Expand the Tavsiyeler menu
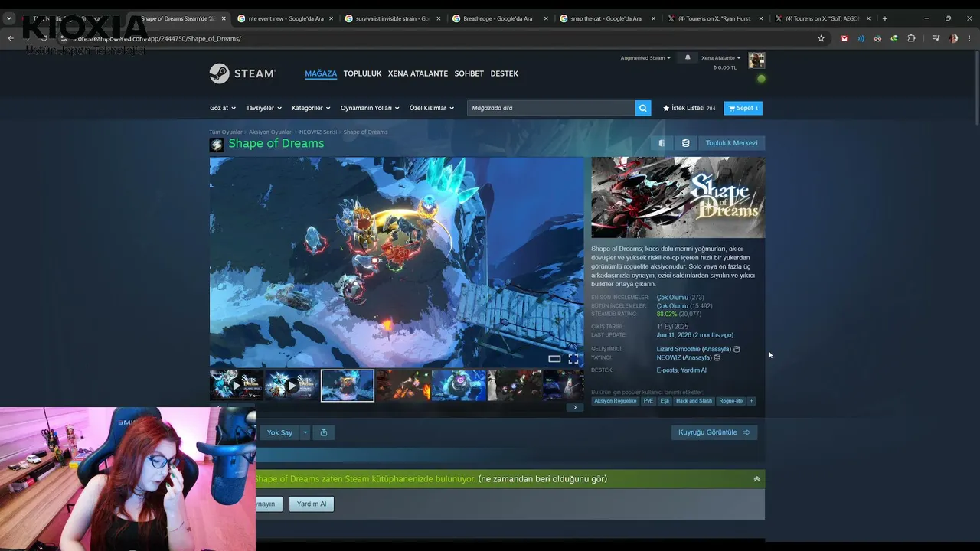 [264, 108]
